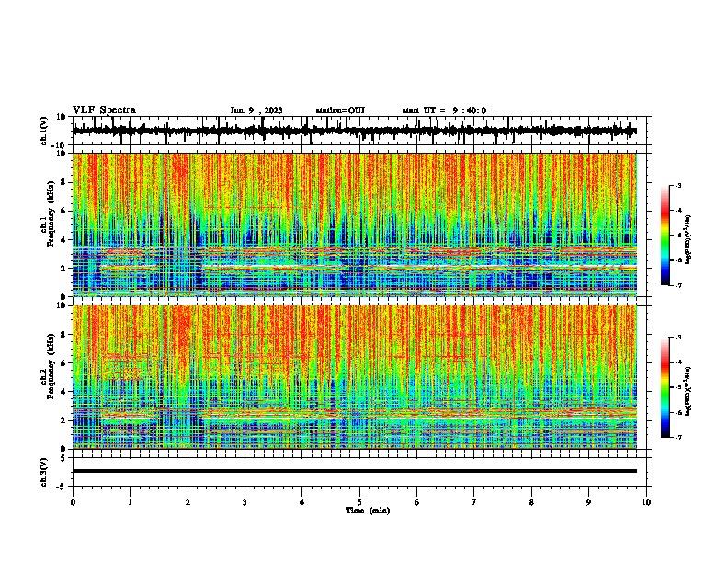The height and width of the screenshot is (563, 728).
Task: Click time axis tick label "2"
Action: [188, 502]
